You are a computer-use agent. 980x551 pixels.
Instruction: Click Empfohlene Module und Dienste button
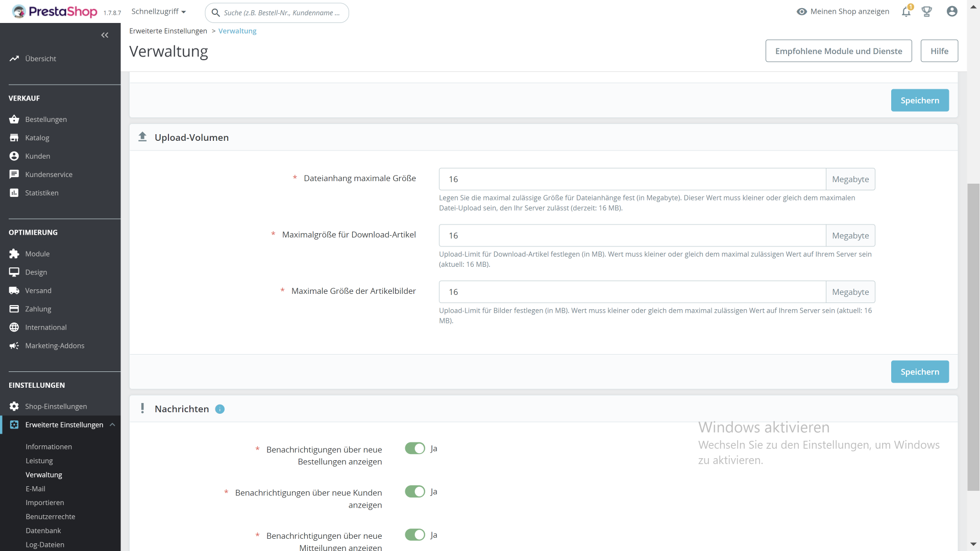pos(839,51)
